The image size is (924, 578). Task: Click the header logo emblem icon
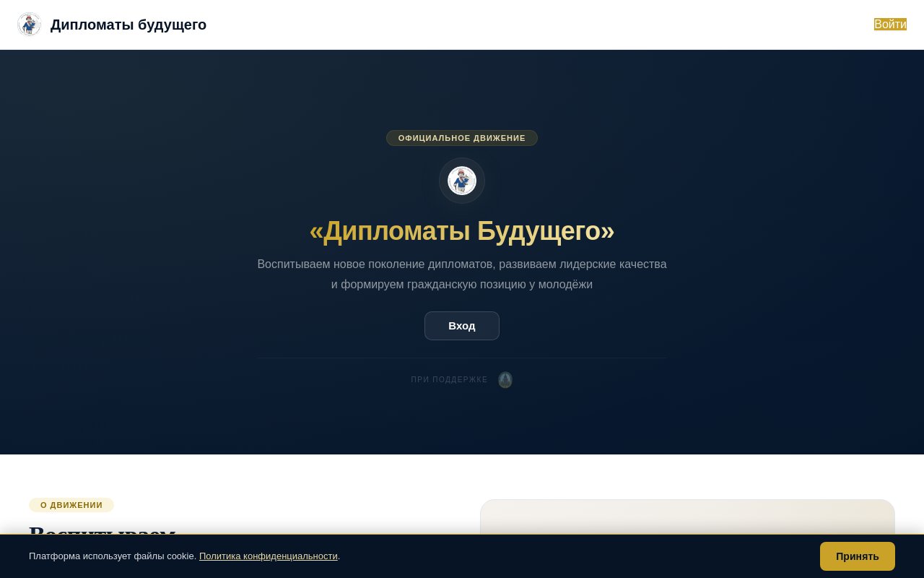tap(30, 25)
